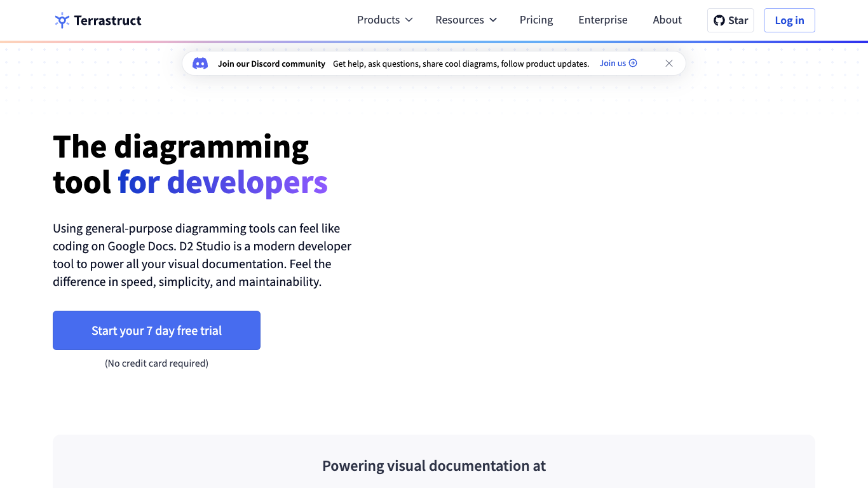Click the D2 Studio description paragraph
The width and height of the screenshot is (868, 488).
(x=202, y=255)
